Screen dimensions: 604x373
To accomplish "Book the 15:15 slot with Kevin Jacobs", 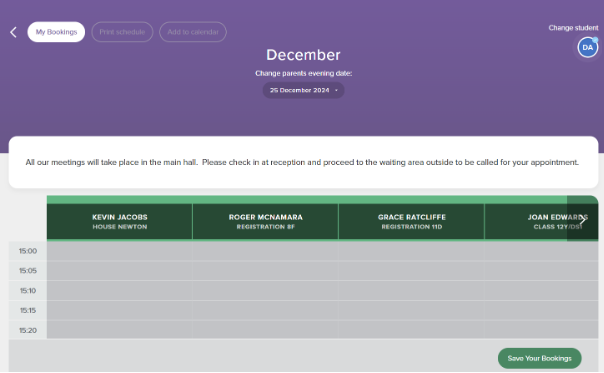I will pyautogui.click(x=119, y=311).
